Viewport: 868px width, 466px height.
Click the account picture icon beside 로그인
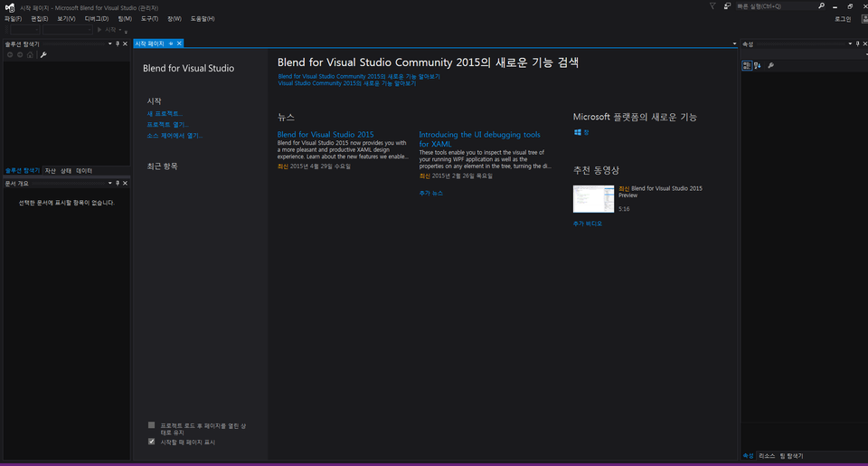[864, 19]
